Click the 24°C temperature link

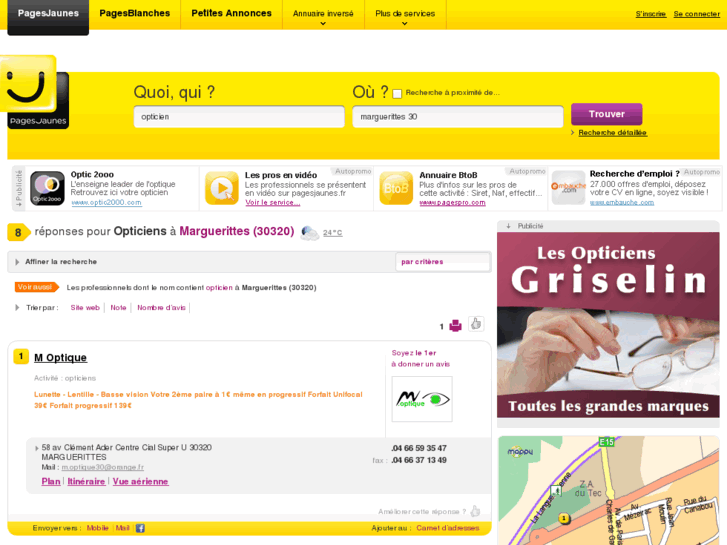332,233
